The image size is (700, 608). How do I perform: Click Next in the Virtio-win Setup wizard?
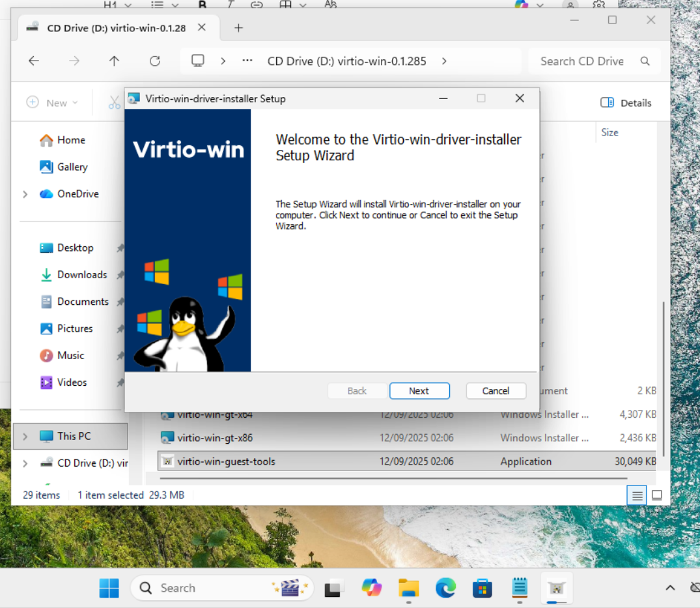coord(419,391)
